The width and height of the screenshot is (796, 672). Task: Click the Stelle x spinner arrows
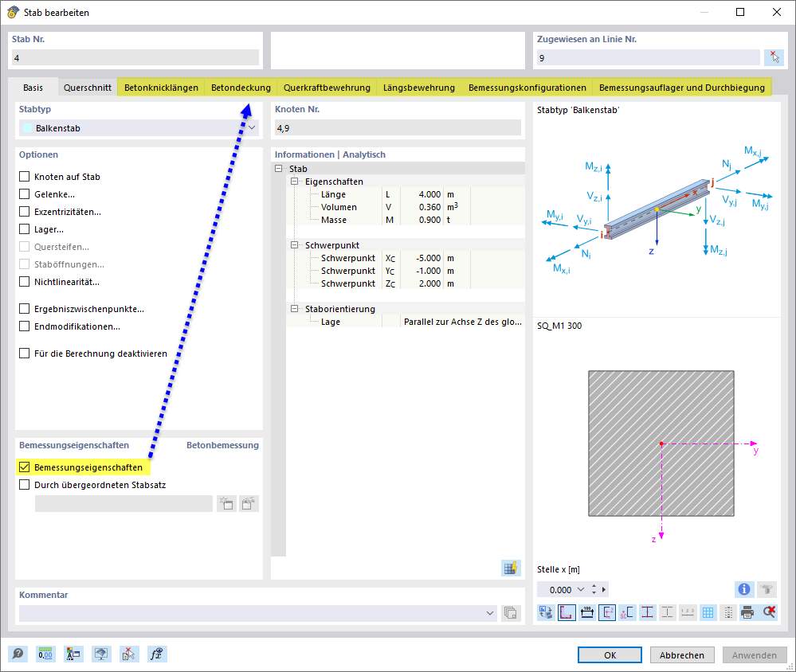(x=594, y=589)
